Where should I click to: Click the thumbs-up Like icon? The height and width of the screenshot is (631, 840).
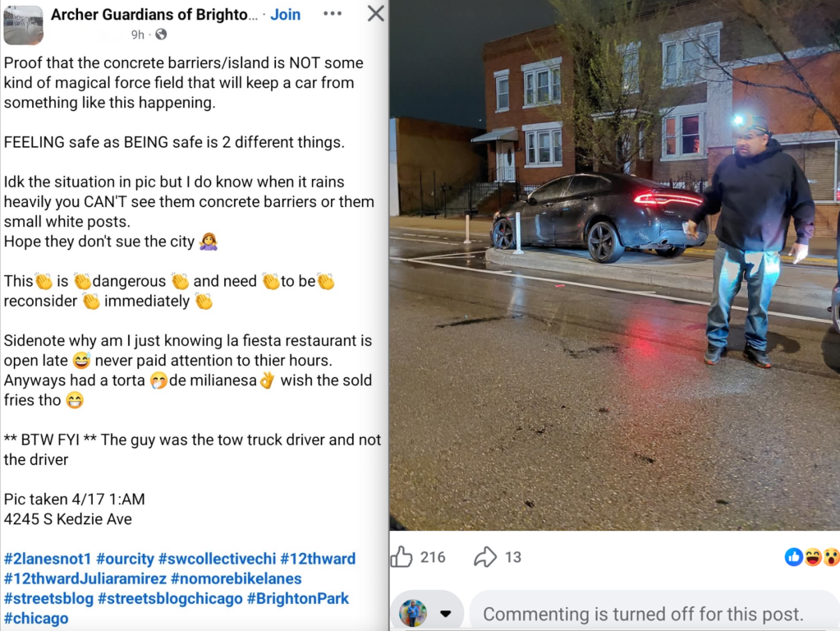click(402, 557)
